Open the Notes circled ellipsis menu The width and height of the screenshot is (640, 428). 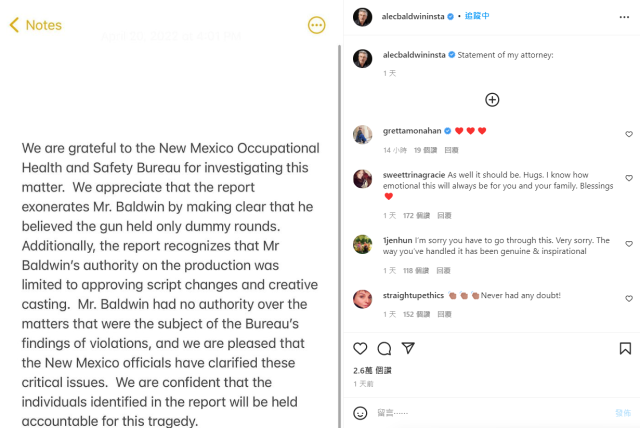(316, 25)
